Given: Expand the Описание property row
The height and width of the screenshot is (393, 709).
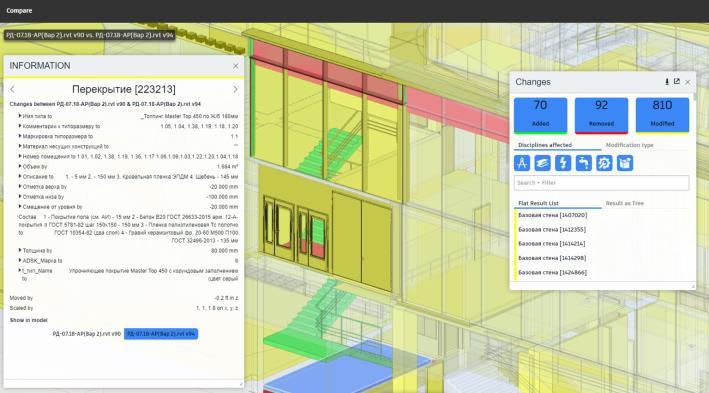Looking at the screenshot, I should click(x=20, y=176).
